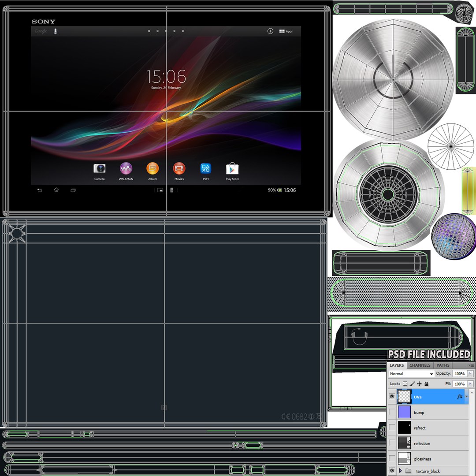
Task: Open the Play Store app icon
Action: (232, 168)
